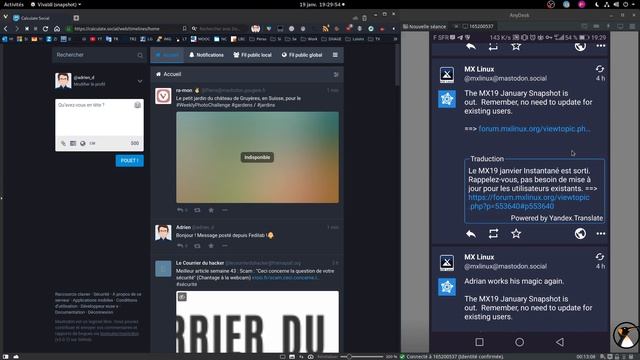The height and width of the screenshot is (360, 640).
Task: Open the Vivaldi closed-tabs trash icon
Action: [364, 18]
